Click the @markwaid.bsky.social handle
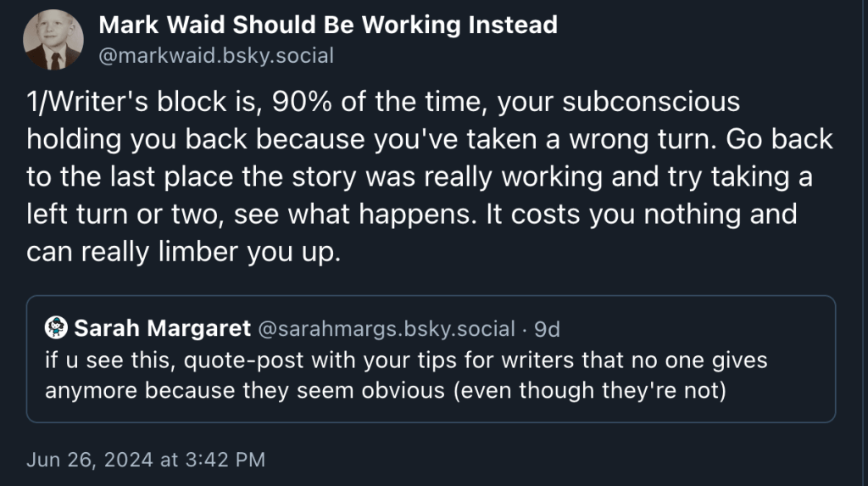The height and width of the screenshot is (486, 868). point(216,56)
